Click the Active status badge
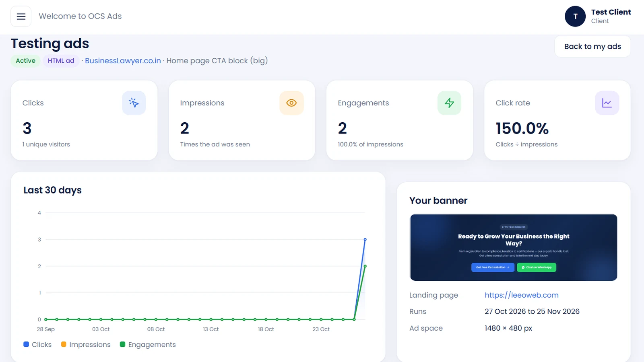 (25, 61)
